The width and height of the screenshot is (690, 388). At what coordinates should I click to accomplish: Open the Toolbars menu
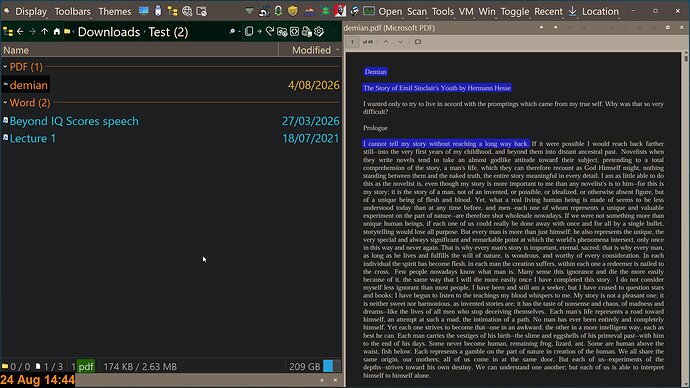[72, 11]
